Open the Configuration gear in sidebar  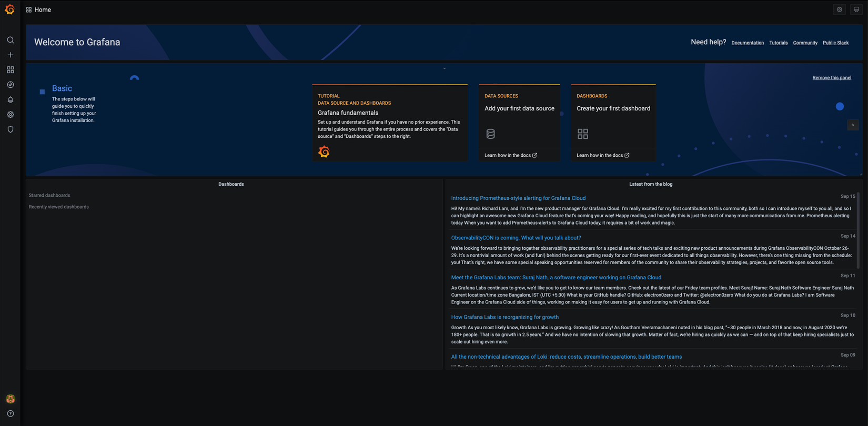point(10,114)
